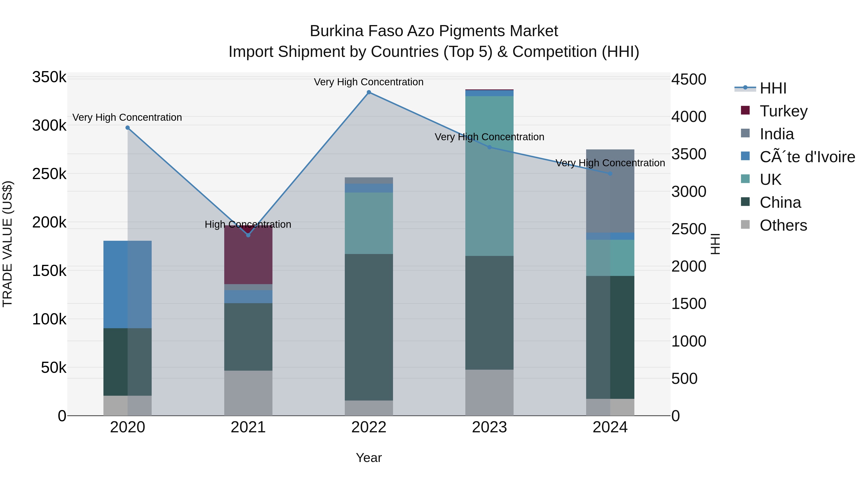Toggle the UK legend entry
Image resolution: width=868 pixels, height=488 pixels.
[x=761, y=179]
